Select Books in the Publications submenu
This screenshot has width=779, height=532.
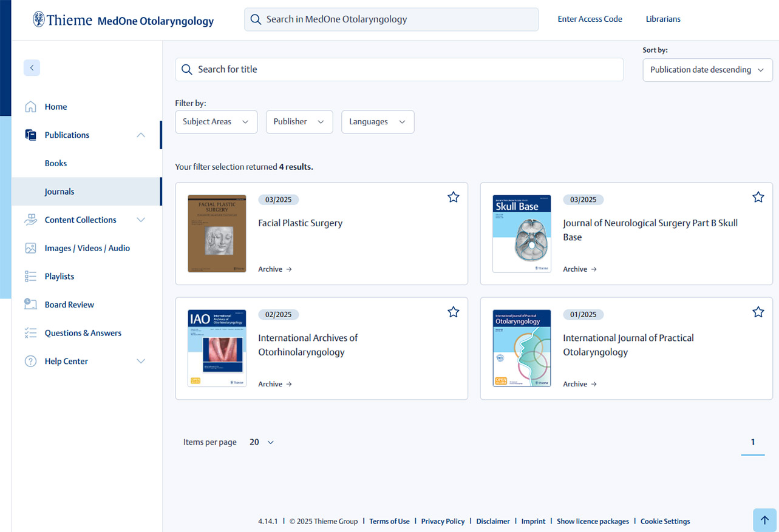(56, 163)
